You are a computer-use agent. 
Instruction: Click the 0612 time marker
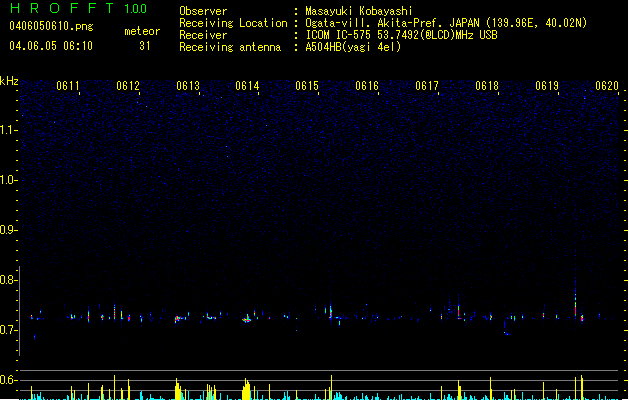point(128,86)
